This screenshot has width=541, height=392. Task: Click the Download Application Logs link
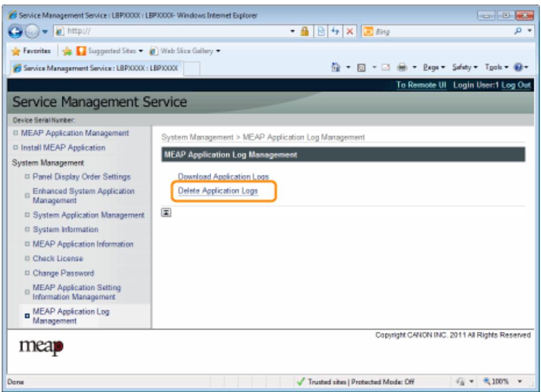point(223,177)
